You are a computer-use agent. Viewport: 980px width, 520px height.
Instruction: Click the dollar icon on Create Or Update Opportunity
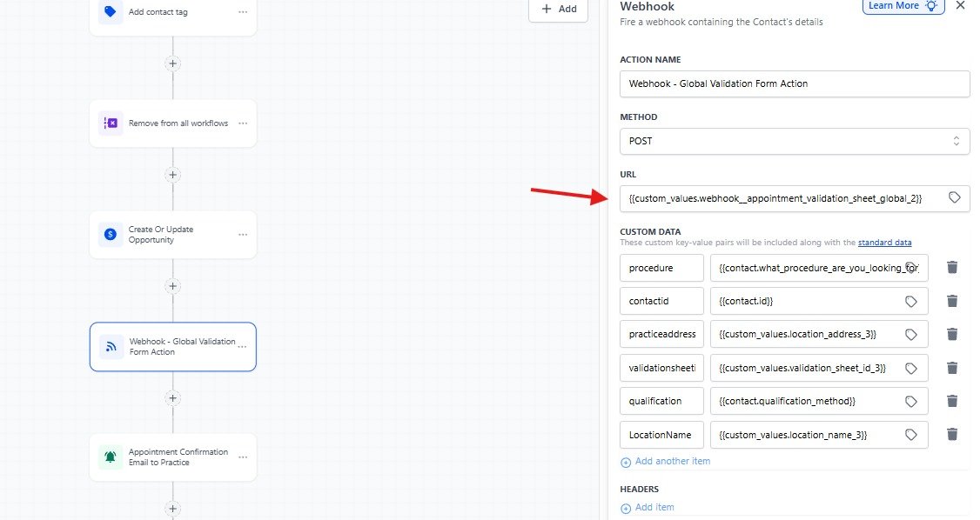click(x=111, y=234)
